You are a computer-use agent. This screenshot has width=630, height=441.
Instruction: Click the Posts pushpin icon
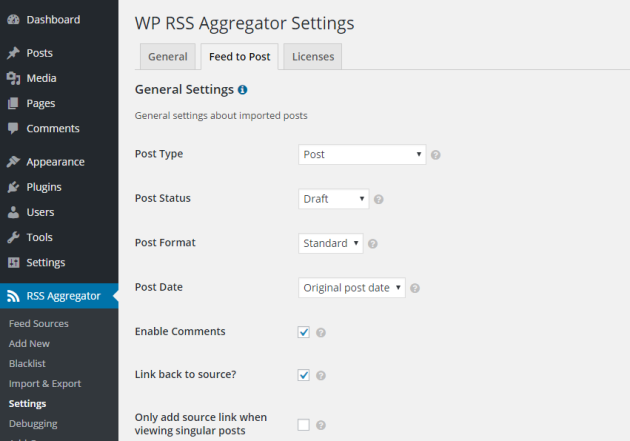(x=13, y=53)
